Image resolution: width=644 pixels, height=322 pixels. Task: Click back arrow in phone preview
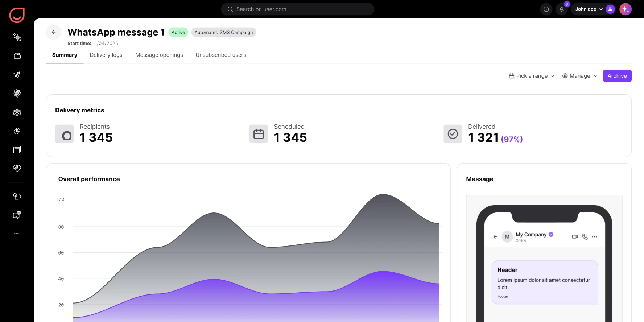pyautogui.click(x=495, y=236)
